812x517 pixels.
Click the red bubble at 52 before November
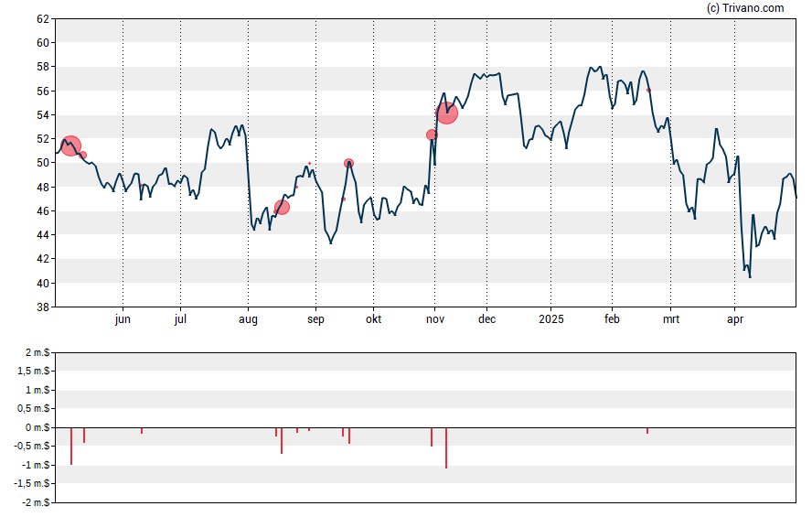pyautogui.click(x=432, y=135)
